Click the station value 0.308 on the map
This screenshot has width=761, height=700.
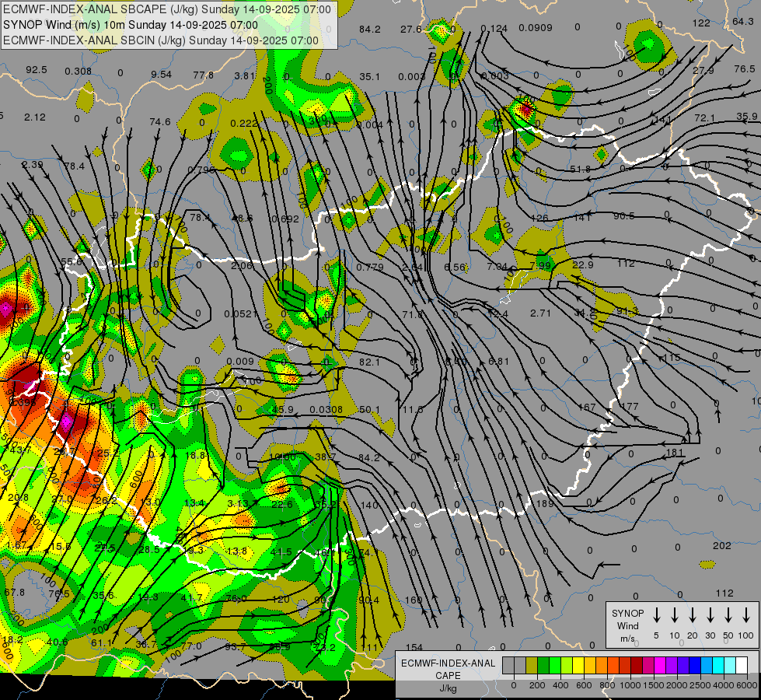point(79,71)
